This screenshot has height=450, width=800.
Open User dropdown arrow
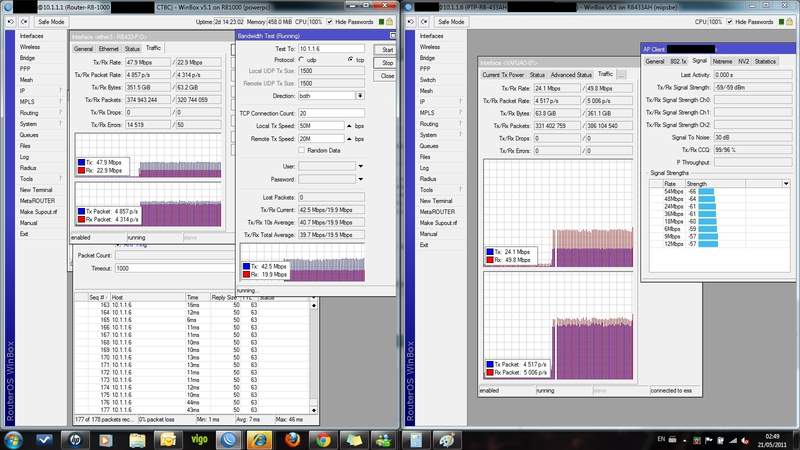(360, 166)
